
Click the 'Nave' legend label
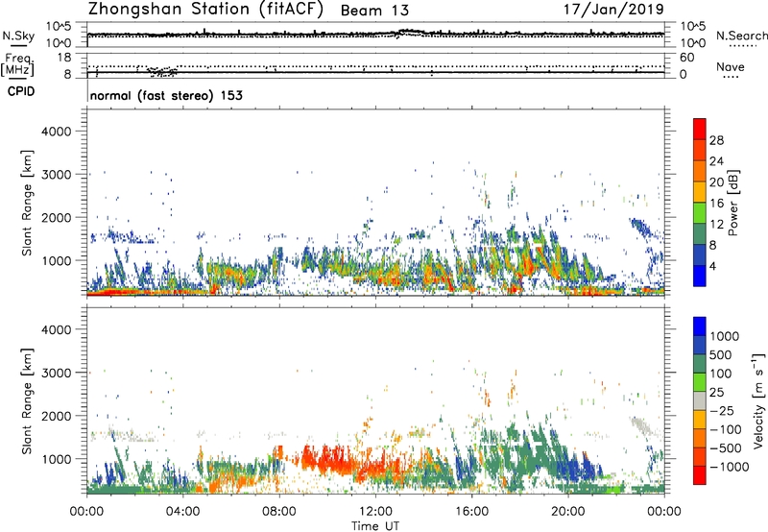coord(731,67)
